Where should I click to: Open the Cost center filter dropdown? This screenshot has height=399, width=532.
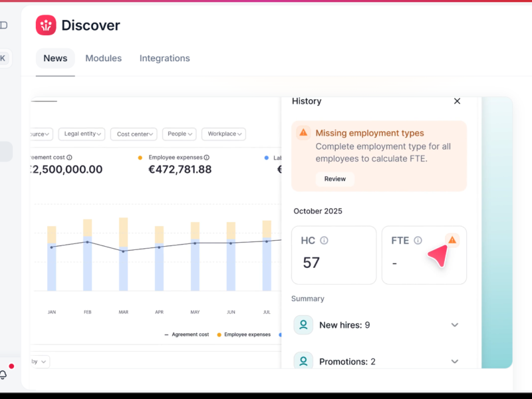[133, 134]
